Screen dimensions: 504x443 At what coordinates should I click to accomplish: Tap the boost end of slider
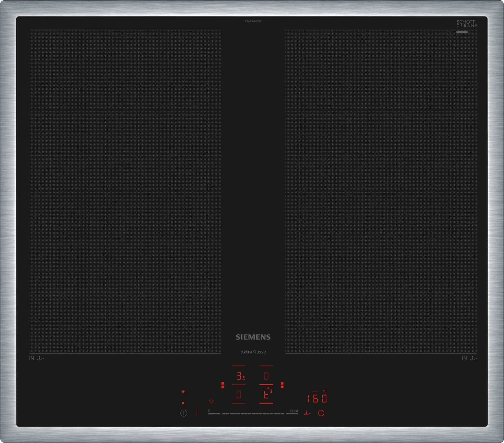coord(292,413)
